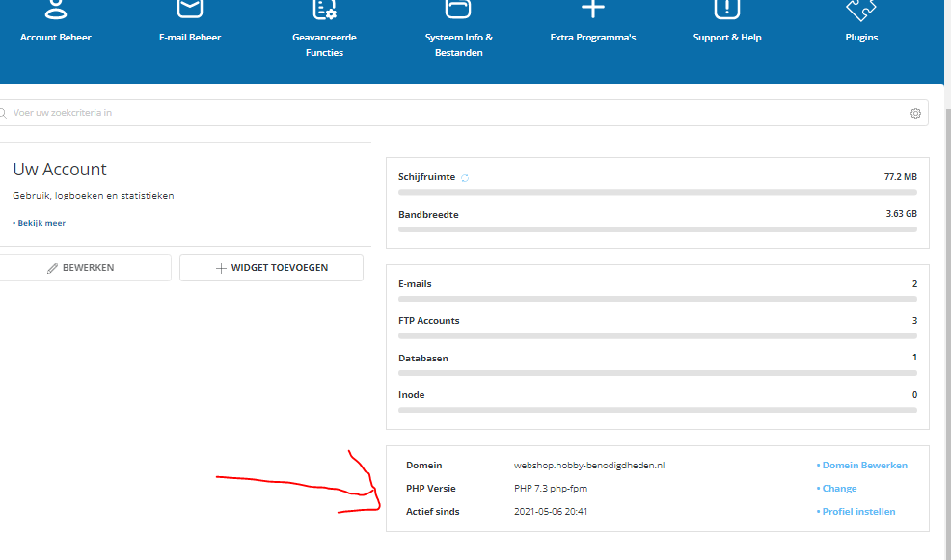
Task: Open the Geavanceerde Functies icon
Action: [324, 9]
